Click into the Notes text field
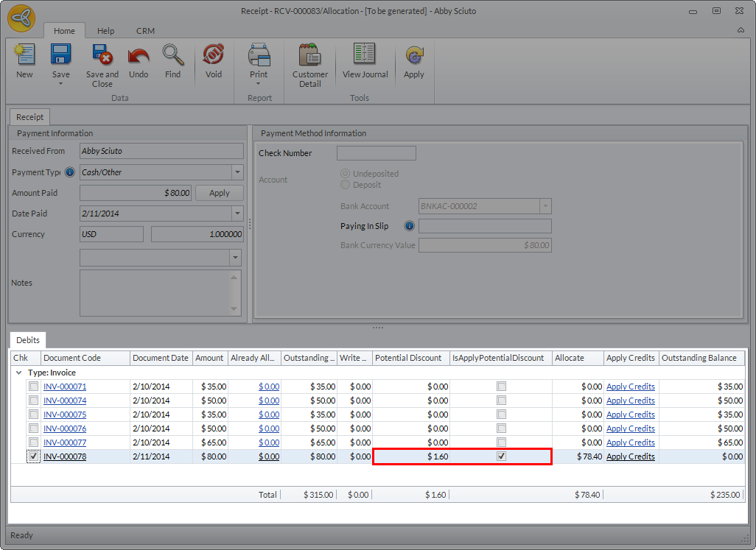756x550 pixels. tap(155, 292)
